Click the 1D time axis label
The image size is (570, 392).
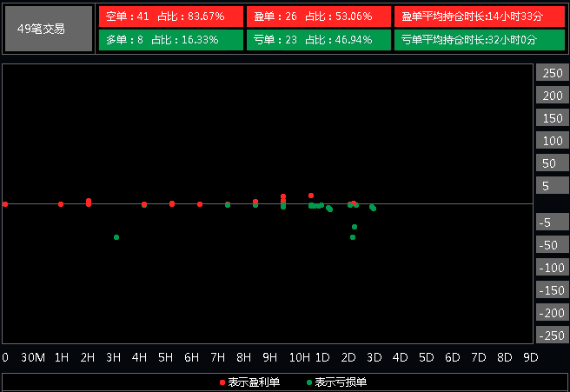pos(322,357)
